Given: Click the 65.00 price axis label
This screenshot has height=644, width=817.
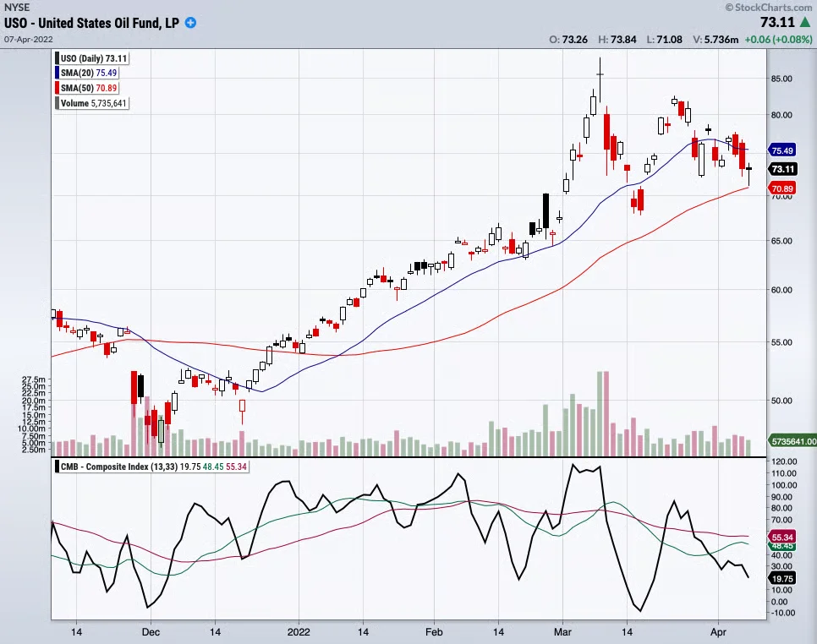Looking at the screenshot, I should tap(781, 241).
